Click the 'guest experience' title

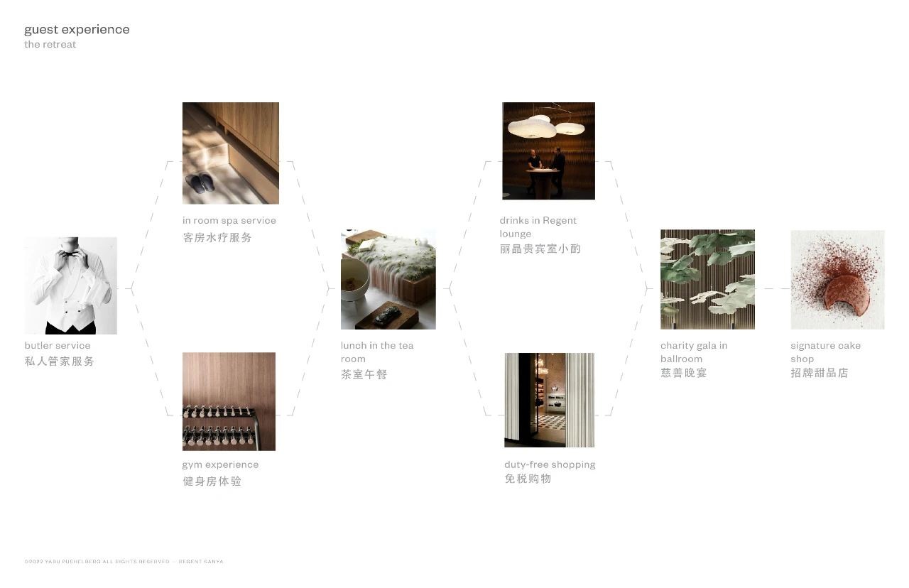(77, 30)
